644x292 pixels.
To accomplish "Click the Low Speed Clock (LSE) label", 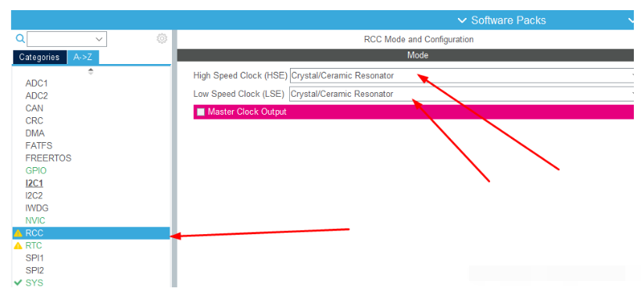I will 238,94.
